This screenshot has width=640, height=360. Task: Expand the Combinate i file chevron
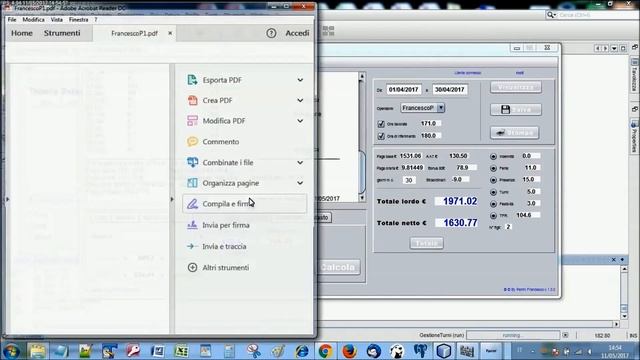pos(300,162)
